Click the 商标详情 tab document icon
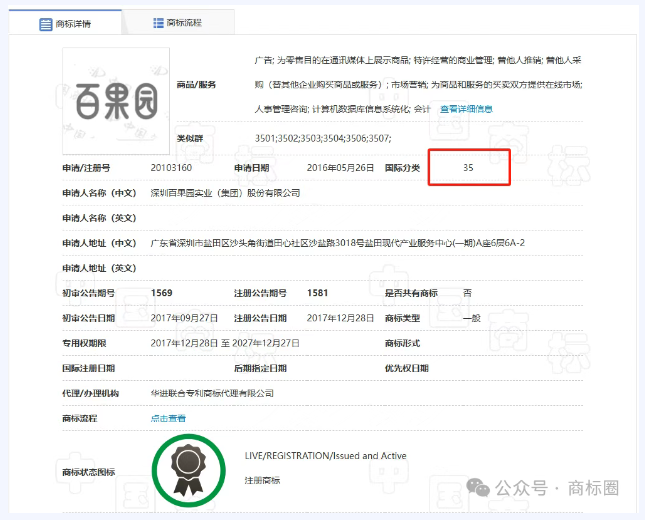645x520 pixels. coord(46,23)
